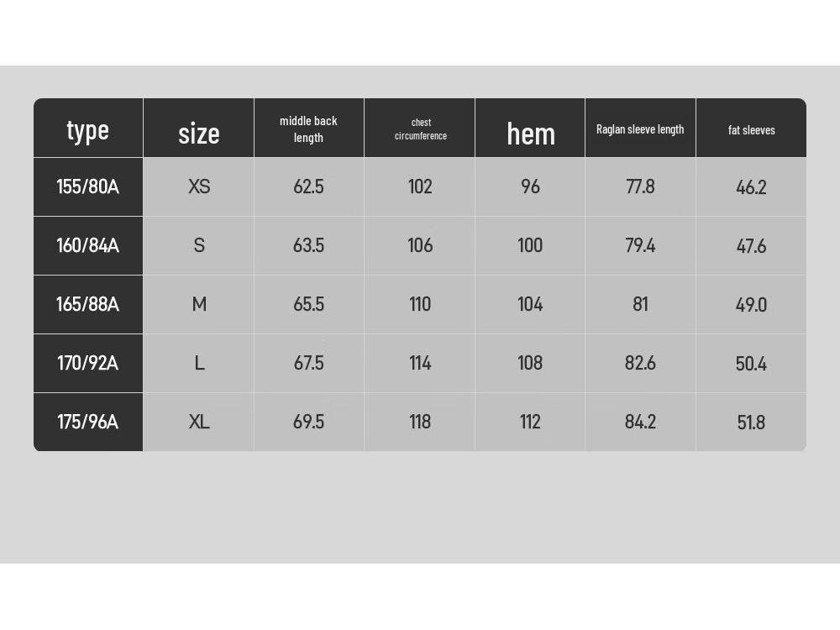Screen dimensions: 840x630
Task: Select Raglan sleeve length value 84.2
Action: 640,423
